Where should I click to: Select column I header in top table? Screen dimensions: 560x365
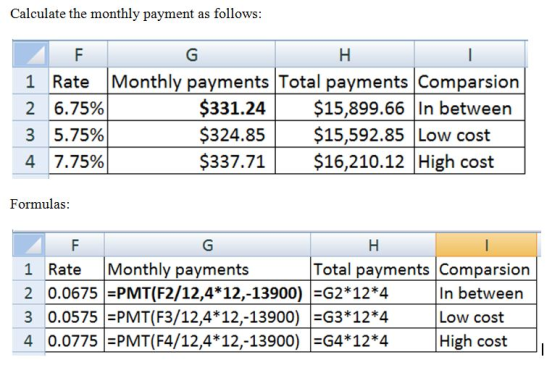coord(470,54)
